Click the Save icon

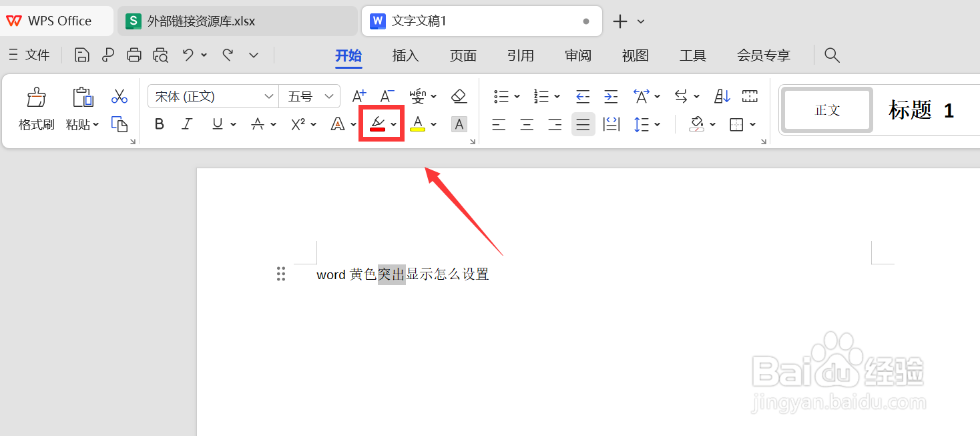[x=81, y=55]
